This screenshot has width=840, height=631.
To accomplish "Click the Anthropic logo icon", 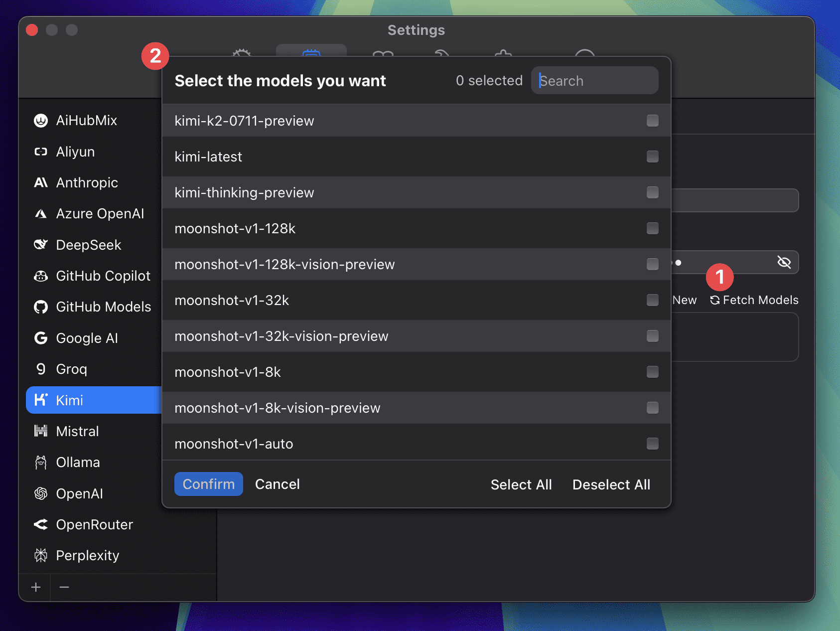I will point(41,182).
